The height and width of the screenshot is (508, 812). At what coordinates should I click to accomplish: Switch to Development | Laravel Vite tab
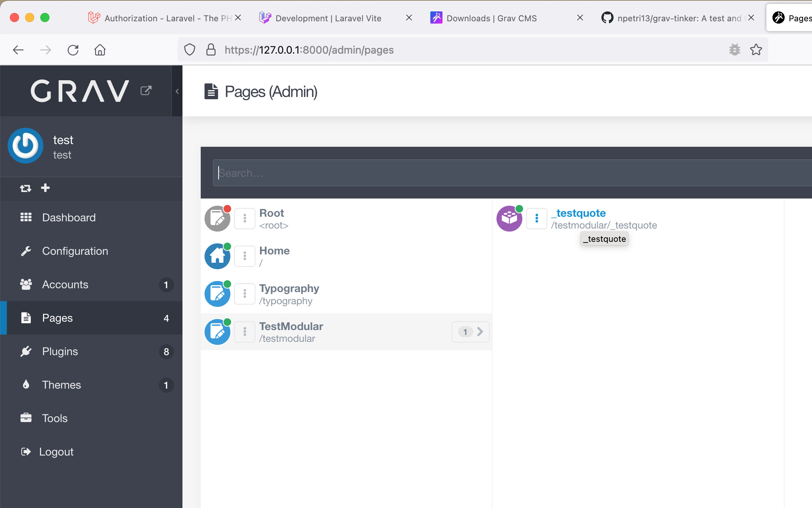tap(328, 18)
